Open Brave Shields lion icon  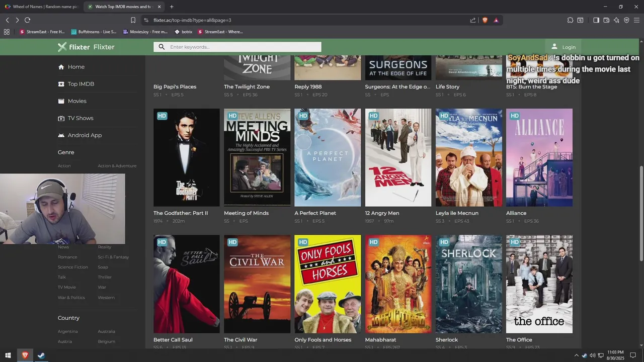click(x=485, y=20)
